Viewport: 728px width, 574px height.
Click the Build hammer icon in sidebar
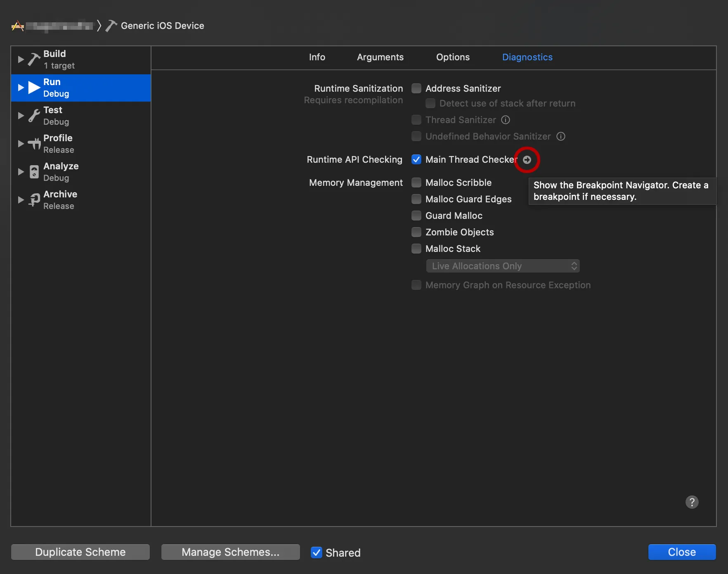(34, 59)
